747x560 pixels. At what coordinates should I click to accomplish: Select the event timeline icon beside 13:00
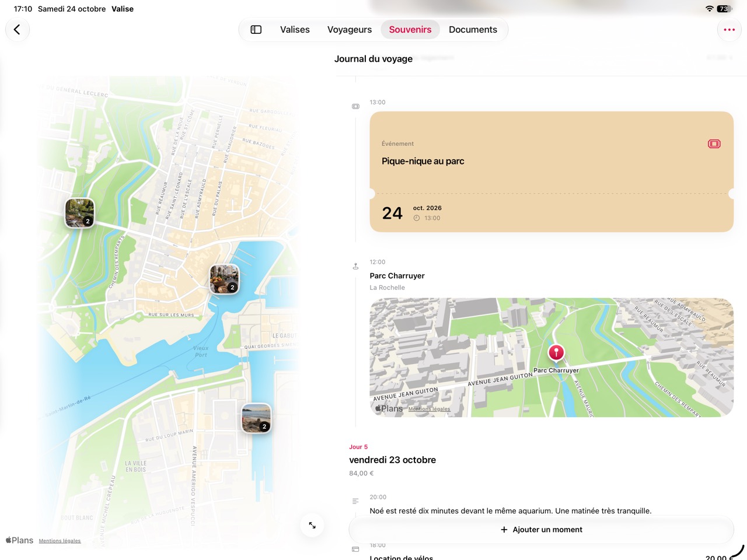(x=355, y=107)
